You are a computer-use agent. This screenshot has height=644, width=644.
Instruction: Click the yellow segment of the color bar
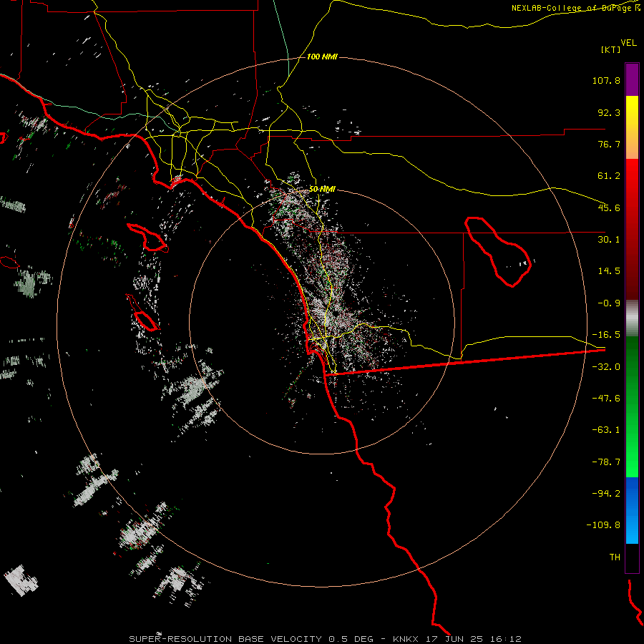pos(632,127)
